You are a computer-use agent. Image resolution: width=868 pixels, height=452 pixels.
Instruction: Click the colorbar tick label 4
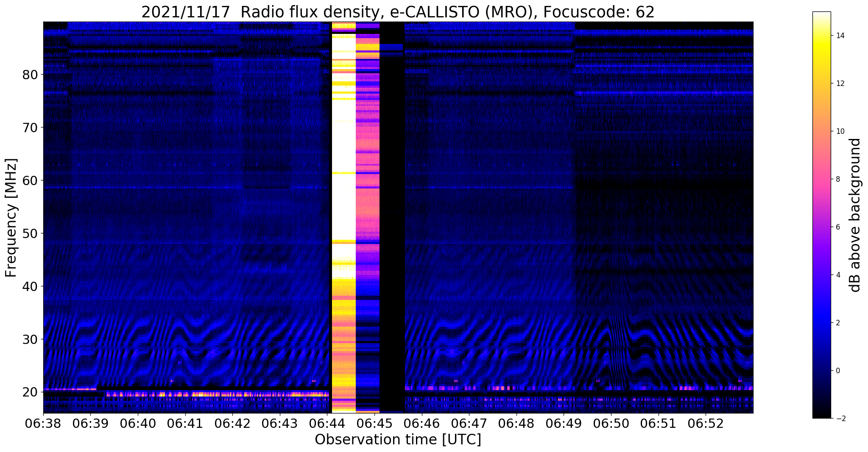pyautogui.click(x=837, y=275)
